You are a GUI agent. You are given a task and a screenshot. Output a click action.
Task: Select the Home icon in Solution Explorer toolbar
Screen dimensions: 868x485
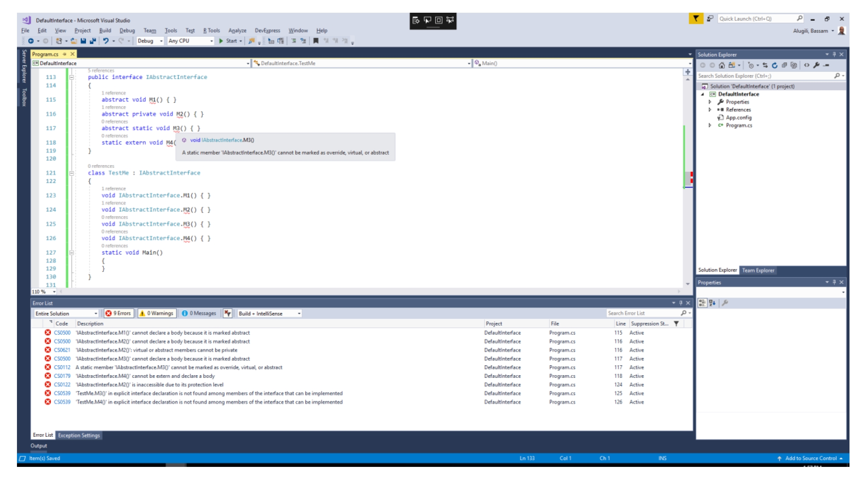coord(722,65)
